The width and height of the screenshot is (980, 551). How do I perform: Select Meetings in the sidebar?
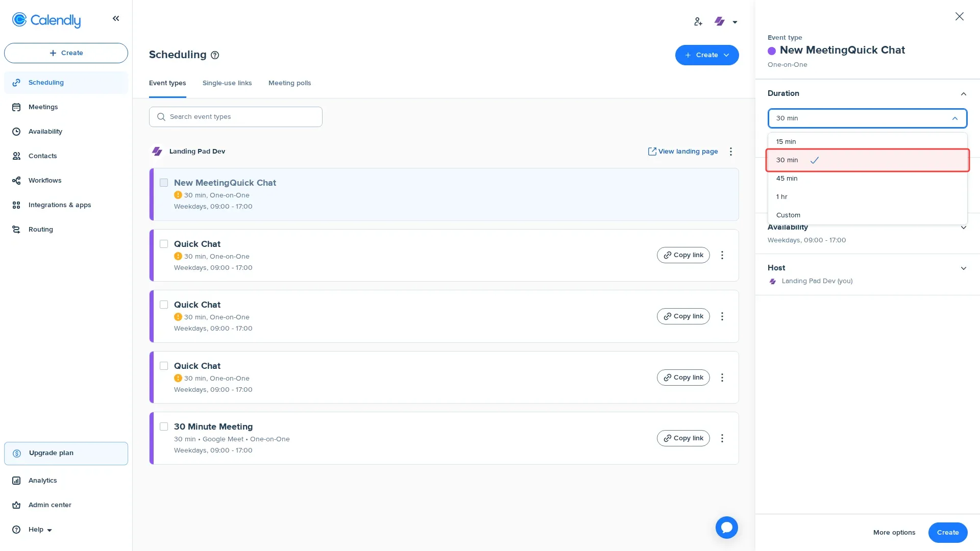[43, 107]
